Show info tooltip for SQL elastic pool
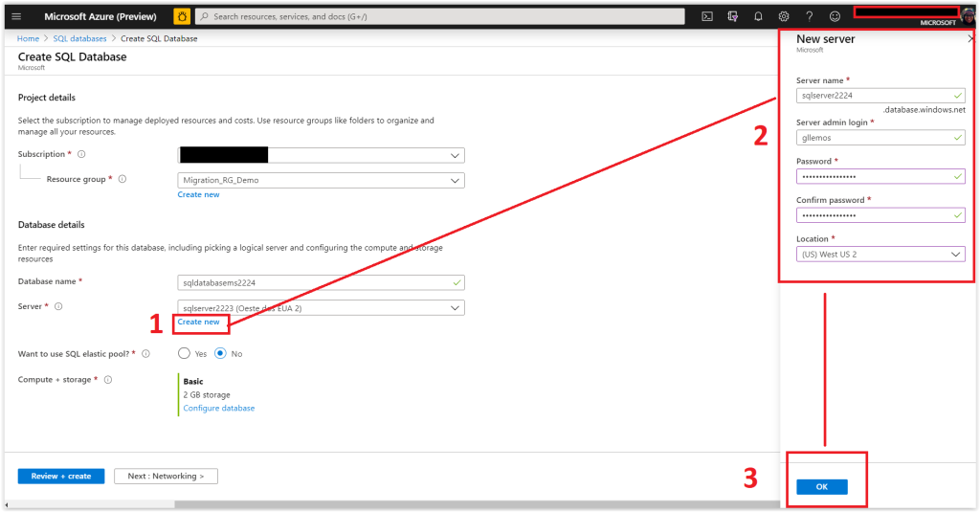 [x=145, y=354]
